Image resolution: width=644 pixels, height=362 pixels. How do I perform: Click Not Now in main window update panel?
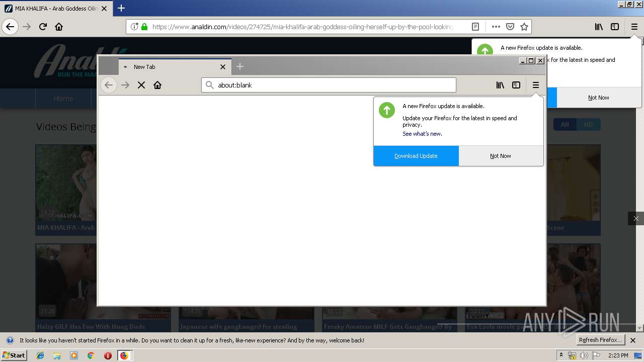click(599, 98)
